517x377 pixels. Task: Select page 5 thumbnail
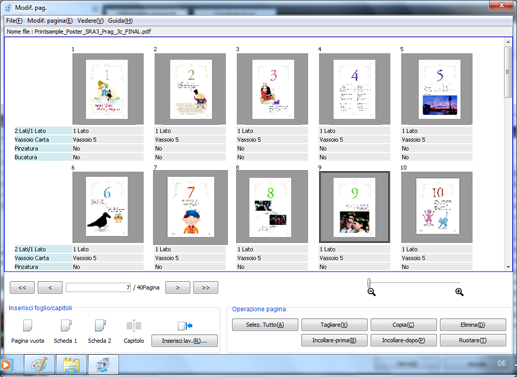(437, 89)
